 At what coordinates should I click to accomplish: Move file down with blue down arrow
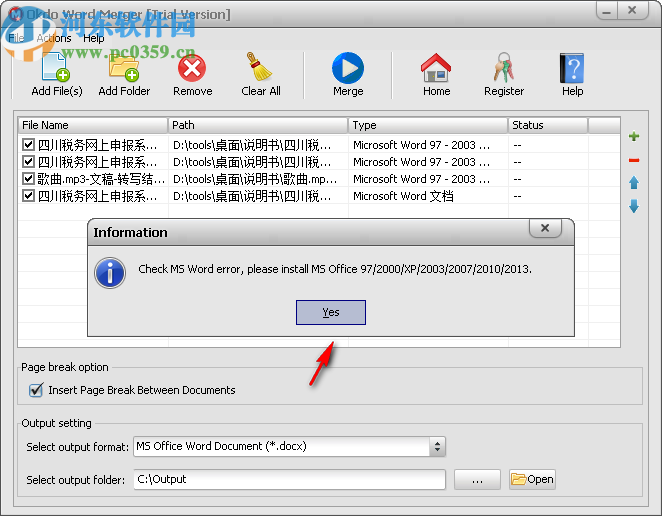(634, 206)
